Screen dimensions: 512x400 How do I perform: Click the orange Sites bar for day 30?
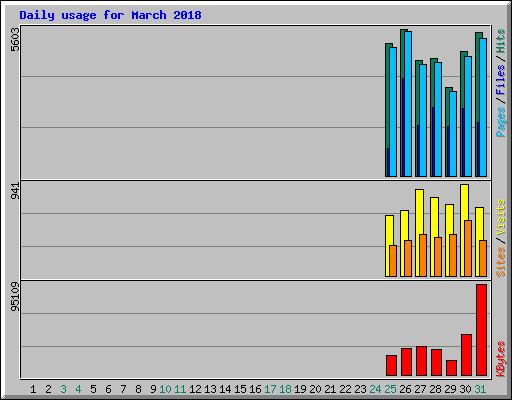click(468, 248)
